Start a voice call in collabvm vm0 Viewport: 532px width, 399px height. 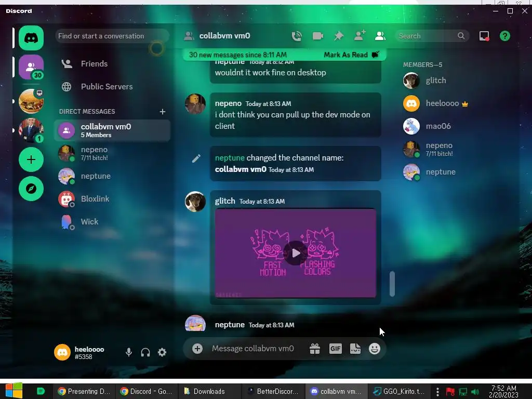pyautogui.click(x=297, y=36)
